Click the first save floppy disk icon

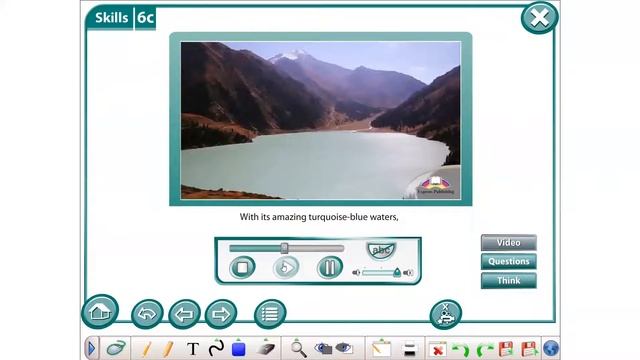point(506,349)
